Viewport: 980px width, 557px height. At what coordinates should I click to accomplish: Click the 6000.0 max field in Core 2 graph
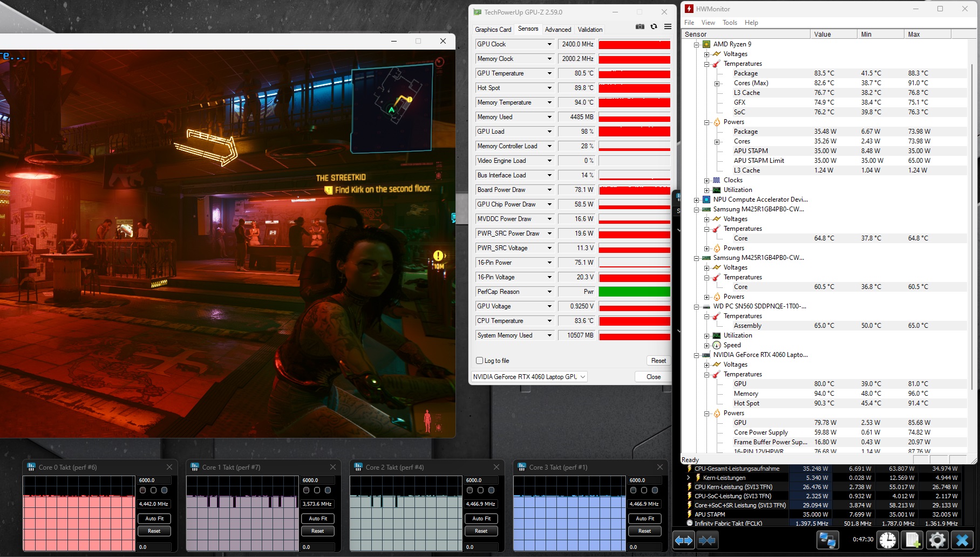tap(480, 480)
